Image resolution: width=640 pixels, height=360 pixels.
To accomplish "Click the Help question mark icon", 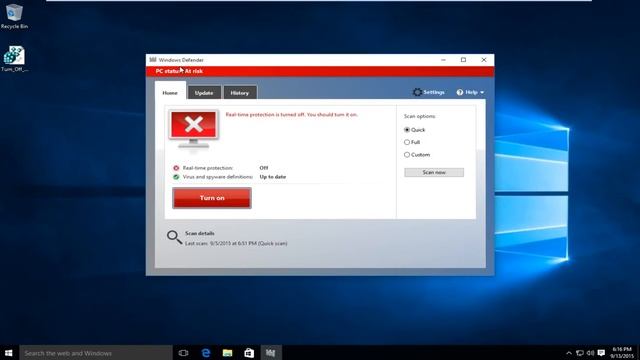I will tap(460, 92).
